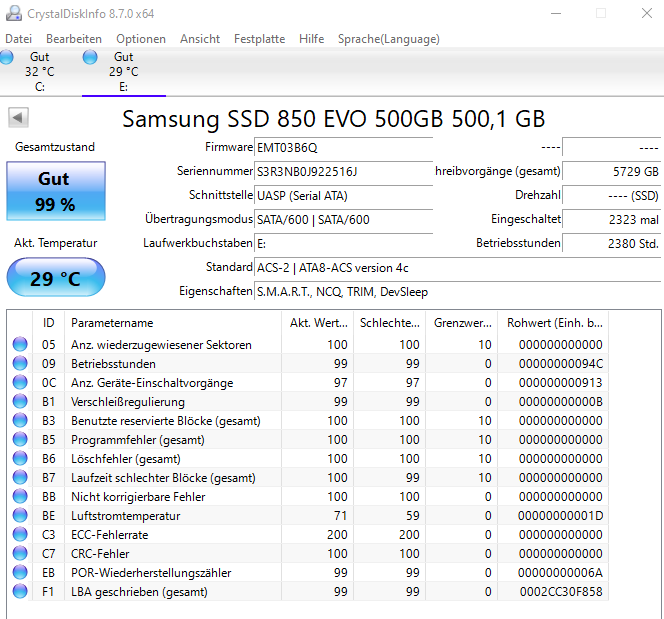This screenshot has height=619, width=664.
Task: Click status orb for row BB Nicht korrigierbare Fehler
Action: 20,496
